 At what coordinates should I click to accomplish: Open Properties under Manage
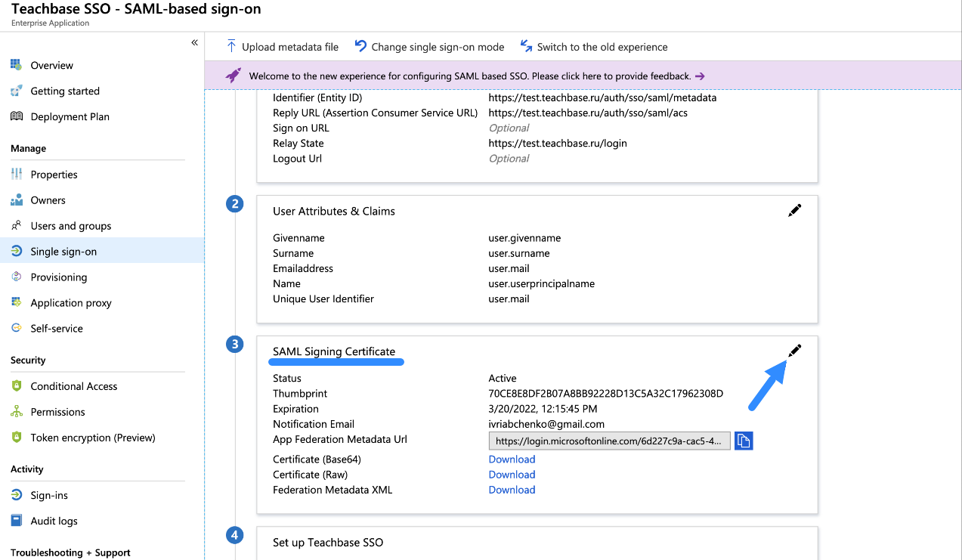click(x=54, y=174)
